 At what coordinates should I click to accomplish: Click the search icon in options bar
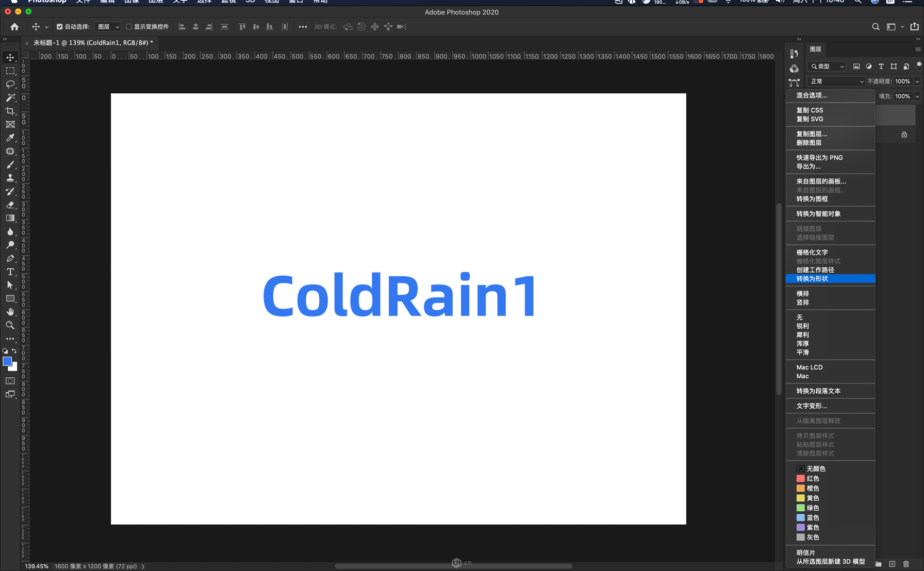[876, 27]
